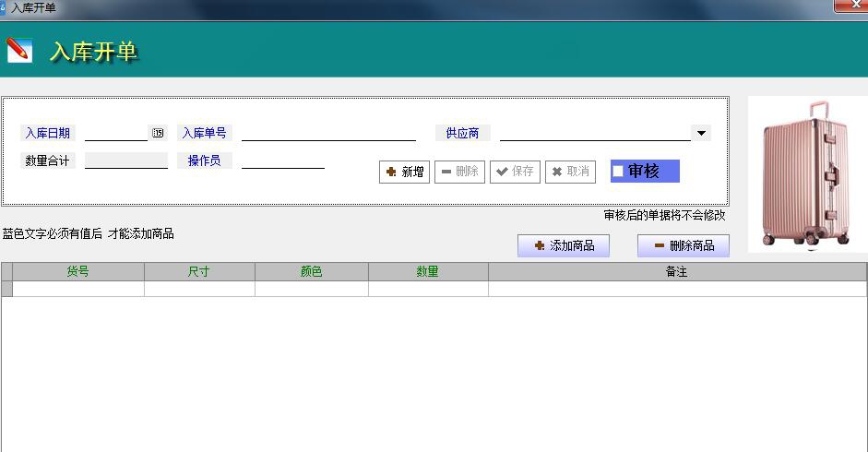Click the 数量合计 field
Screen dimensions: 868x452
click(126, 161)
